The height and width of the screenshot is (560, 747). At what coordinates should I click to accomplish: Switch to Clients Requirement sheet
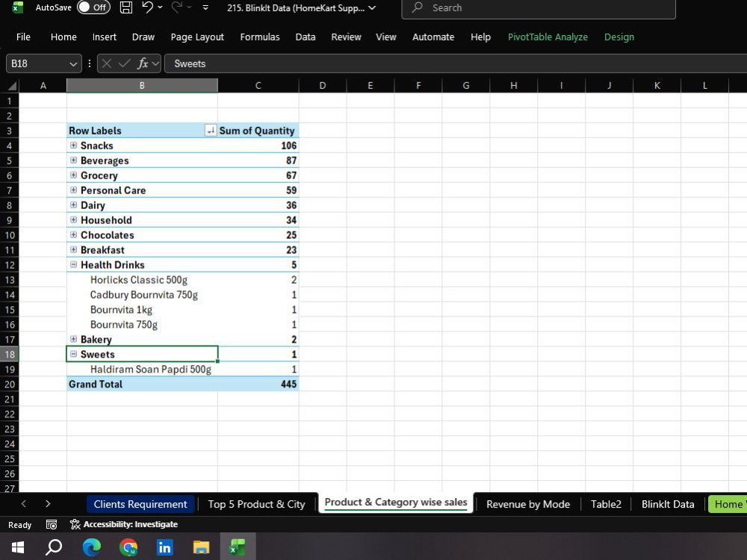pos(140,504)
